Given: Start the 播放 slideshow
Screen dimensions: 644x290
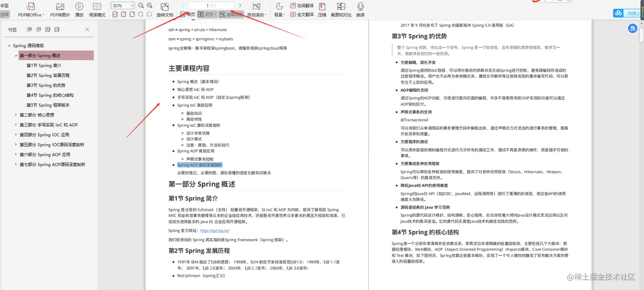Looking at the screenshot, I should pos(79,10).
